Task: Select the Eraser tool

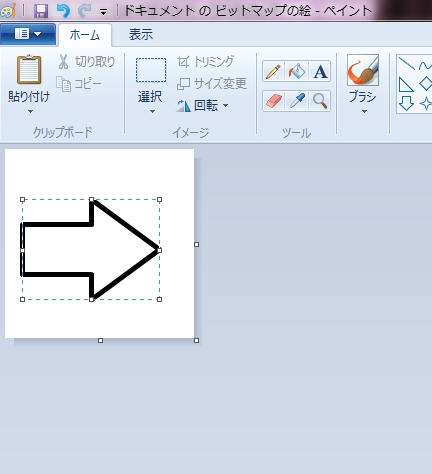Action: pos(273,101)
